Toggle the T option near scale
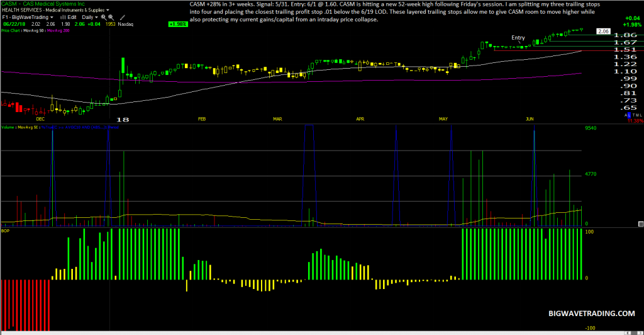644x335 pixels. 634,115
